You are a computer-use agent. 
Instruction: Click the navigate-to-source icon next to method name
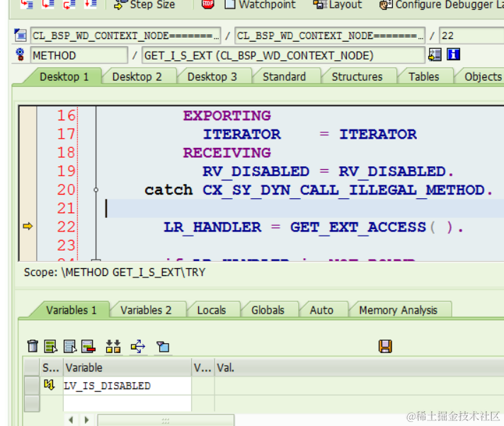pyautogui.click(x=435, y=54)
